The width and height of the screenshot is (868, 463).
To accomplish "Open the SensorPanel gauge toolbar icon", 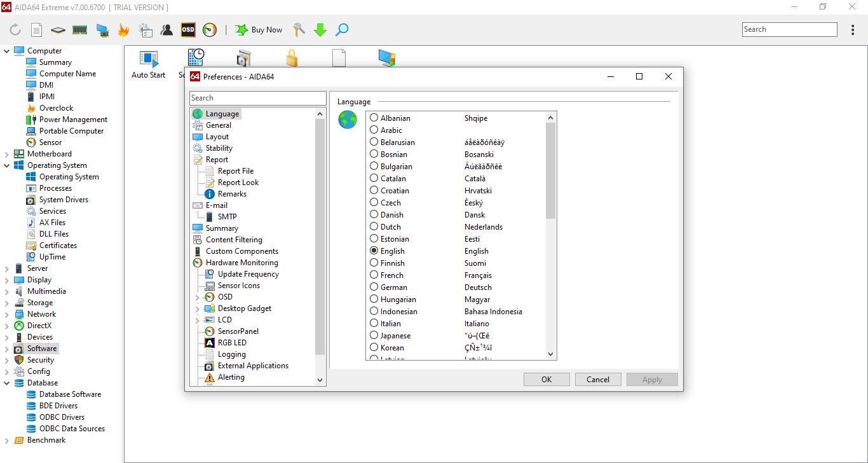I will (210, 29).
